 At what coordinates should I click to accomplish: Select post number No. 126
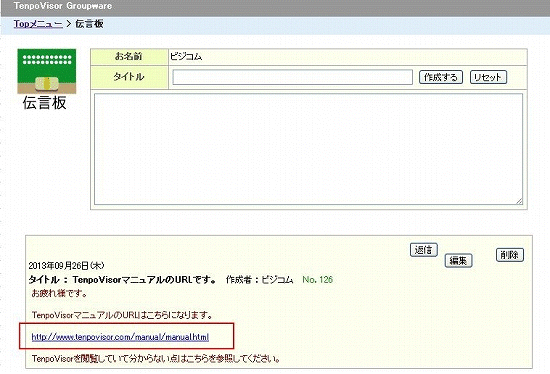[x=317, y=280]
